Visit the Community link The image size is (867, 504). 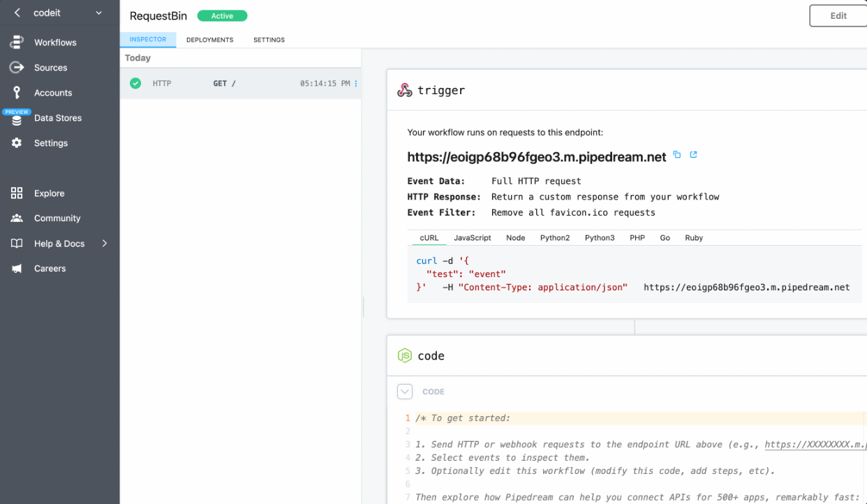(57, 218)
